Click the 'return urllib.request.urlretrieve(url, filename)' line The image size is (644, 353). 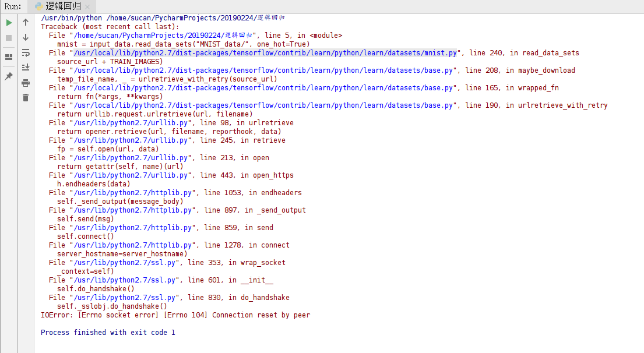click(x=155, y=114)
